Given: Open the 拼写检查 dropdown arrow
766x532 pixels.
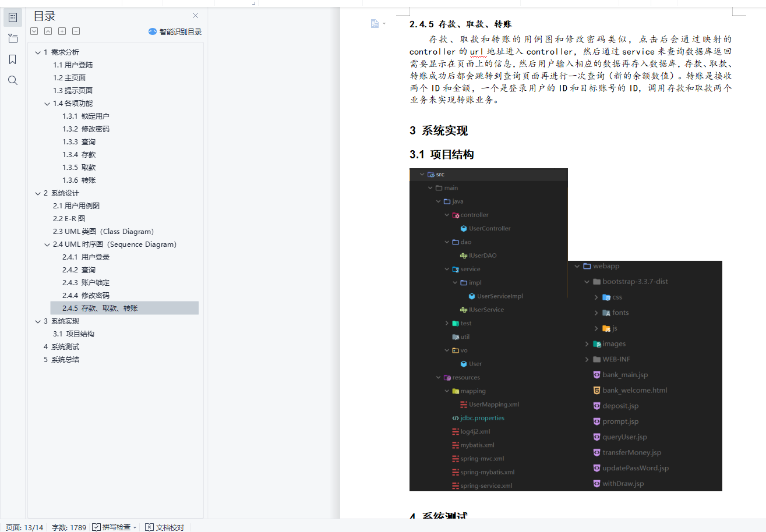Looking at the screenshot, I should (135, 527).
